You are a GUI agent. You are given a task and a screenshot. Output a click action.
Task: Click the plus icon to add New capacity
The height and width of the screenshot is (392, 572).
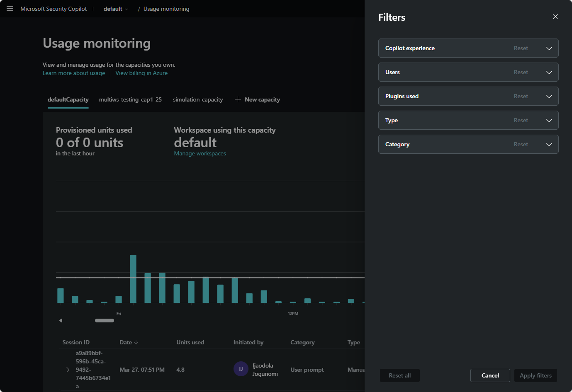[238, 99]
